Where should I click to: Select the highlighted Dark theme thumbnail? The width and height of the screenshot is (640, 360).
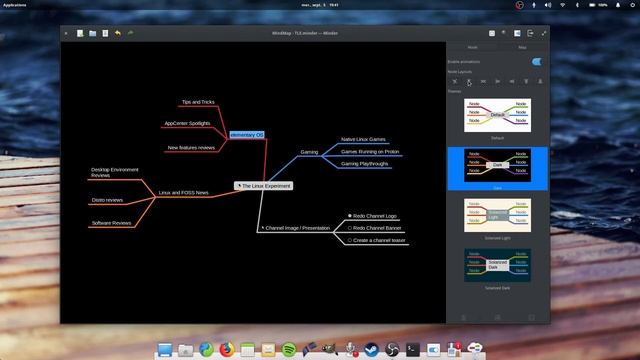click(x=498, y=165)
